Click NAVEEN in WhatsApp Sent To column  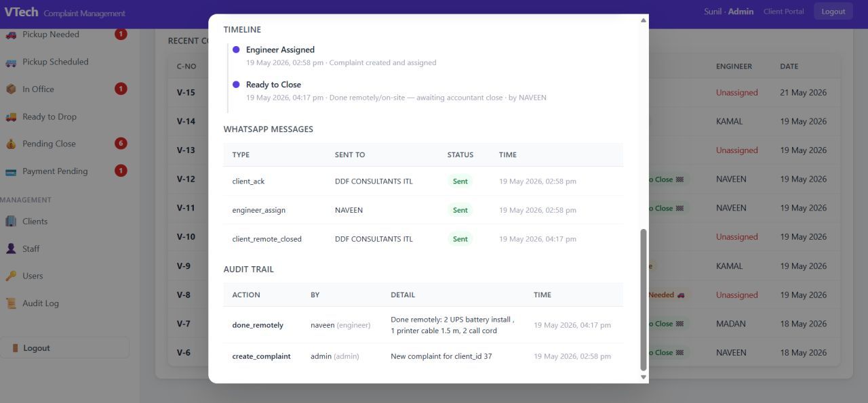(349, 210)
